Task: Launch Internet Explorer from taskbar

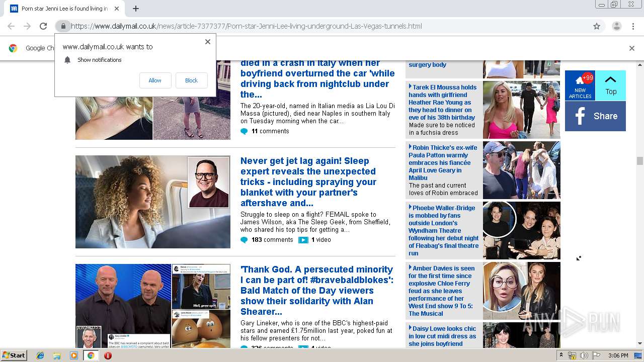Action: (40, 355)
